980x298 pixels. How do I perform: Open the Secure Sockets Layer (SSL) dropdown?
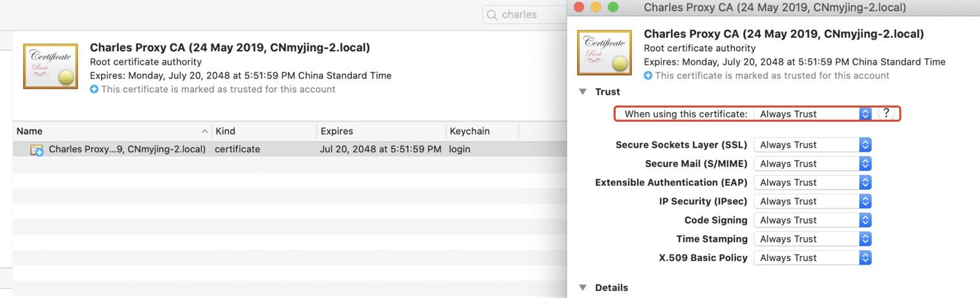(x=813, y=145)
